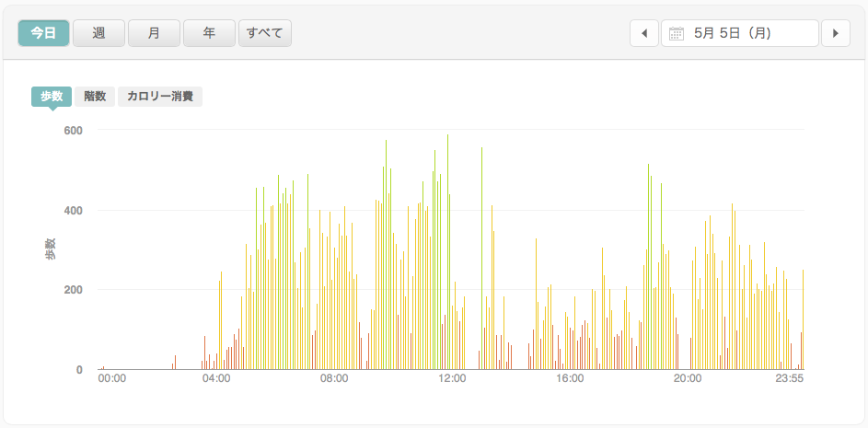The width and height of the screenshot is (868, 428).
Task: Click the 00:00 time axis label
Action: pyautogui.click(x=112, y=378)
